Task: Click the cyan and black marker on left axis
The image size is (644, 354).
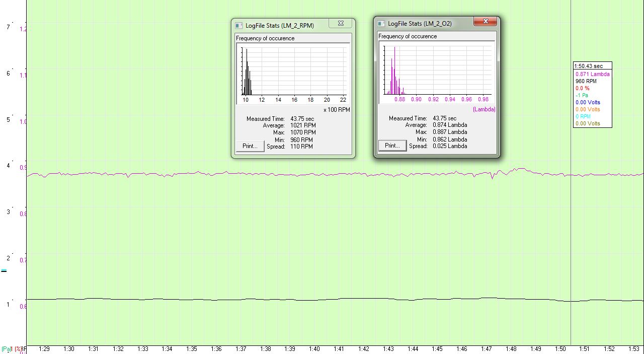Action: [x=4, y=271]
